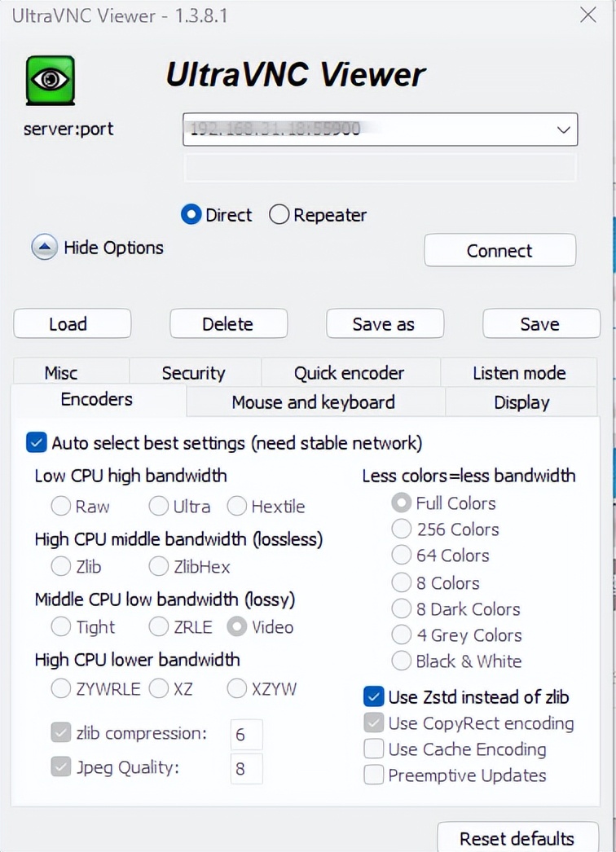Tick the Preemptive Updates checkbox

tap(374, 775)
